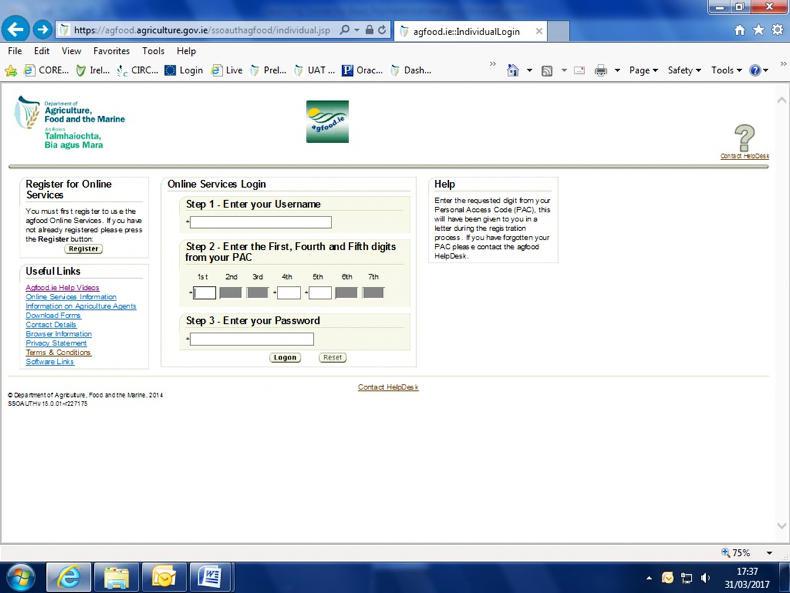Click the Refresh icon in address bar
Viewport: 790px width, 593px height.
coord(381,30)
